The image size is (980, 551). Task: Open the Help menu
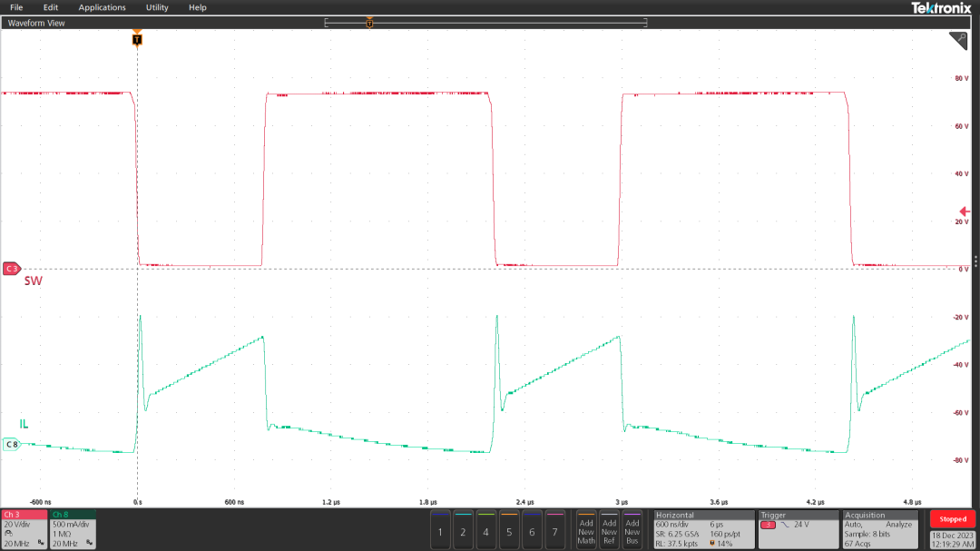click(198, 7)
